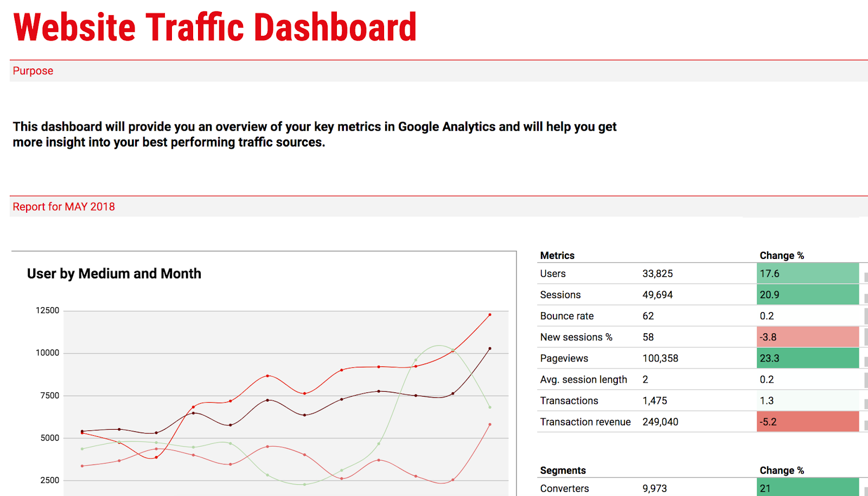The image size is (868, 496).
Task: Select the Purpose section header
Action: click(x=33, y=71)
